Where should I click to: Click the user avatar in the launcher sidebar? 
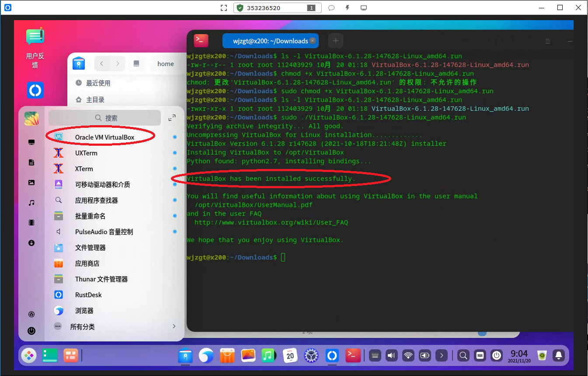coord(31,118)
